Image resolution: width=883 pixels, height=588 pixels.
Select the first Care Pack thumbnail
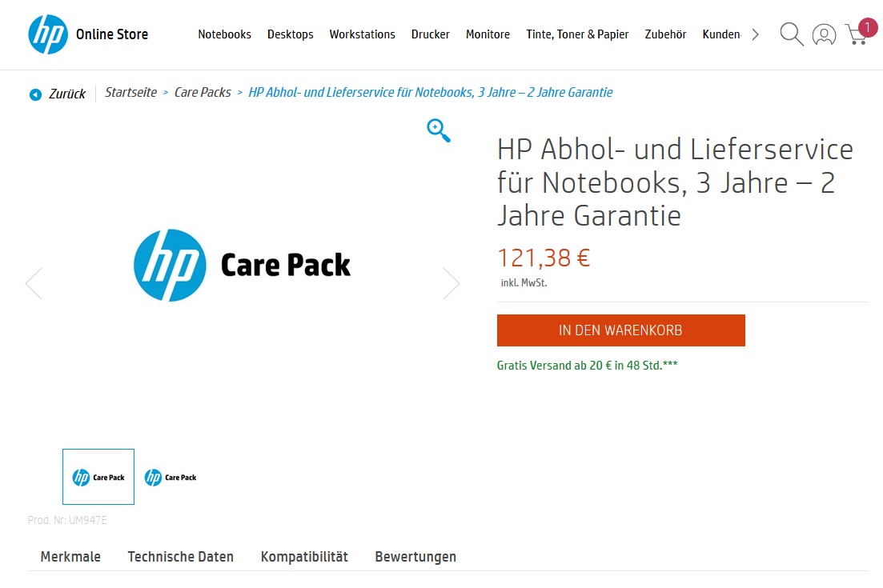(x=98, y=478)
